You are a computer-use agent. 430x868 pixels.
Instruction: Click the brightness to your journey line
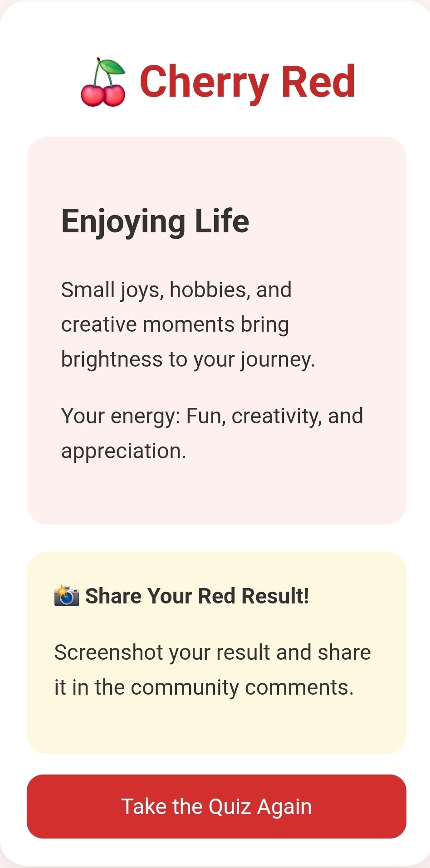[x=188, y=359]
